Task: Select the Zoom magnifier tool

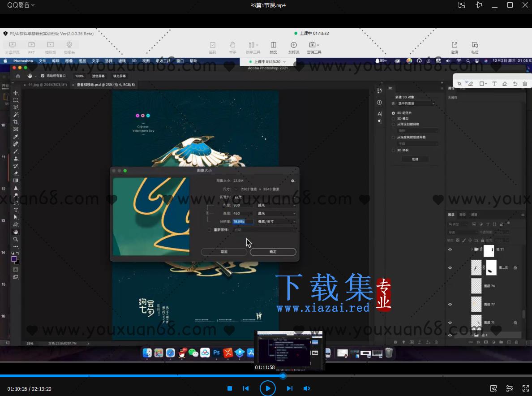Action: click(16, 239)
